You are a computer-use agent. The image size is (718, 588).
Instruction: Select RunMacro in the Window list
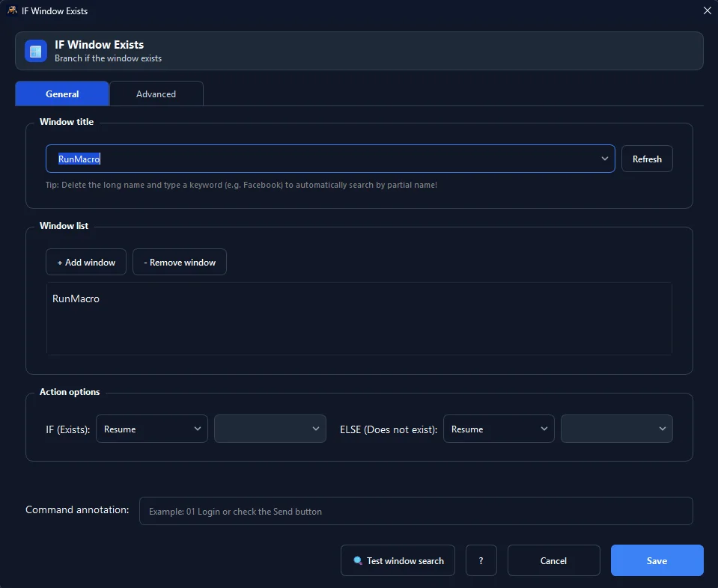click(76, 298)
